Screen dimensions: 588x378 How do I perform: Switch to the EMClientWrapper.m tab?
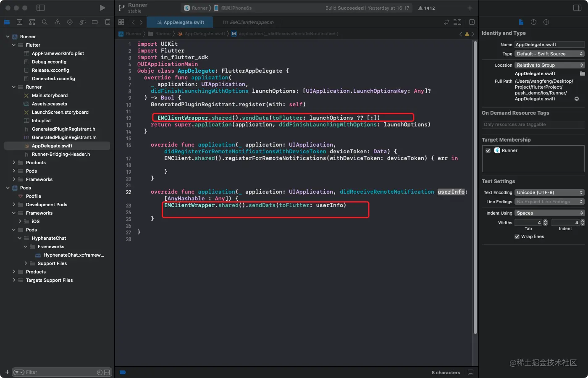(249, 22)
